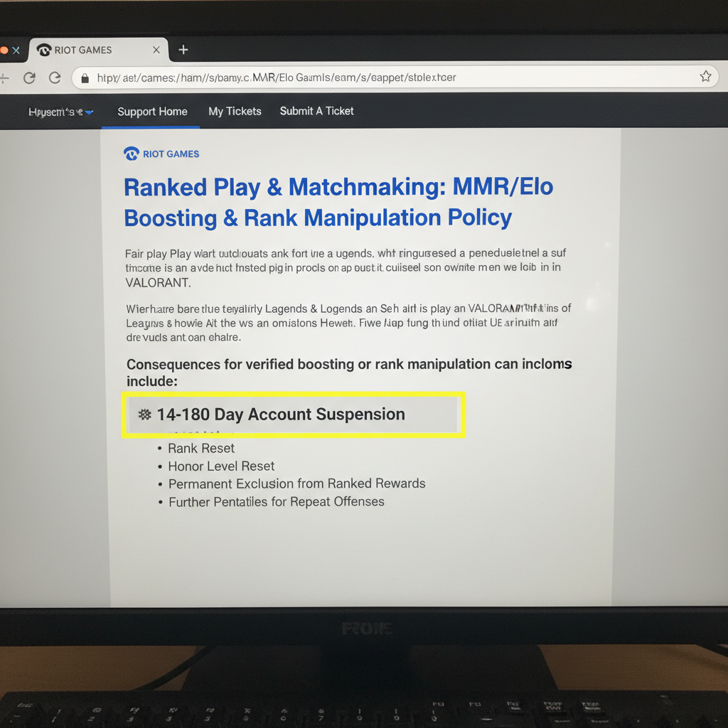Image resolution: width=728 pixels, height=728 pixels.
Task: Open the Support Home tab
Action: [152, 112]
